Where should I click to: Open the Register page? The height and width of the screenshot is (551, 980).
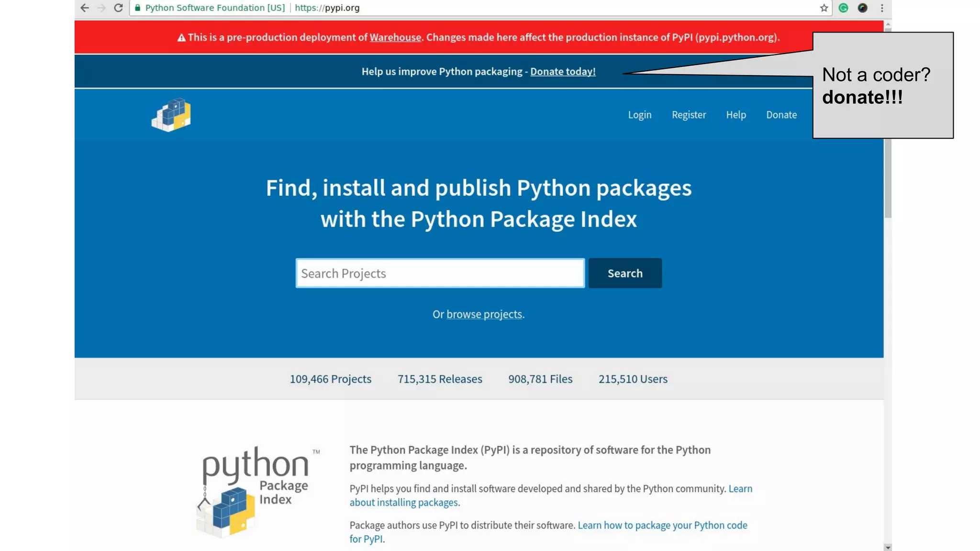tap(689, 115)
